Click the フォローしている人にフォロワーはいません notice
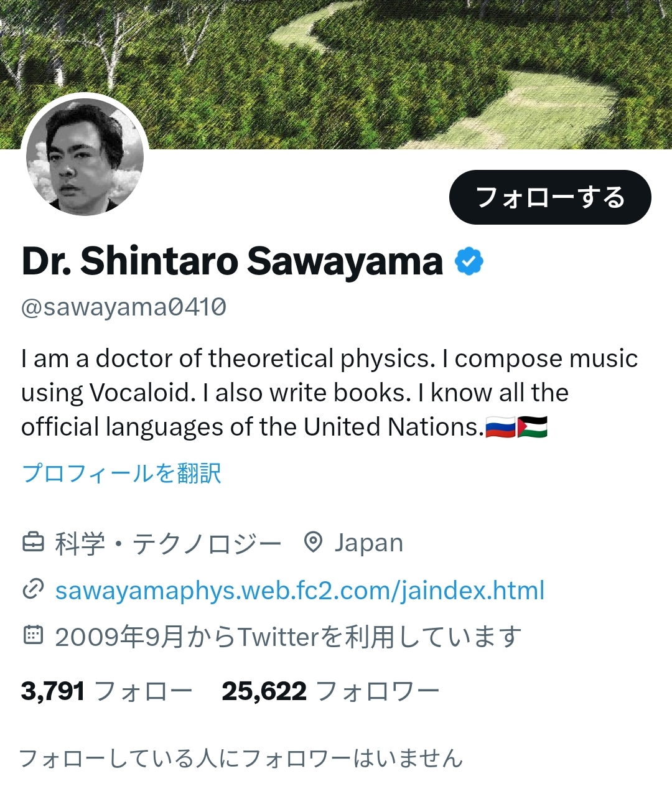 tap(241, 758)
